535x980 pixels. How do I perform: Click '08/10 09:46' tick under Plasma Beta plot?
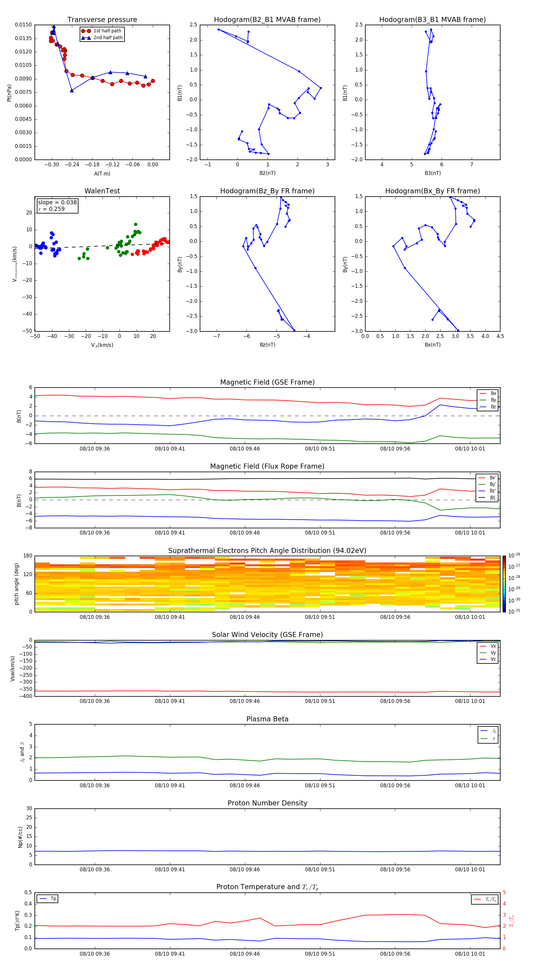tap(244, 785)
